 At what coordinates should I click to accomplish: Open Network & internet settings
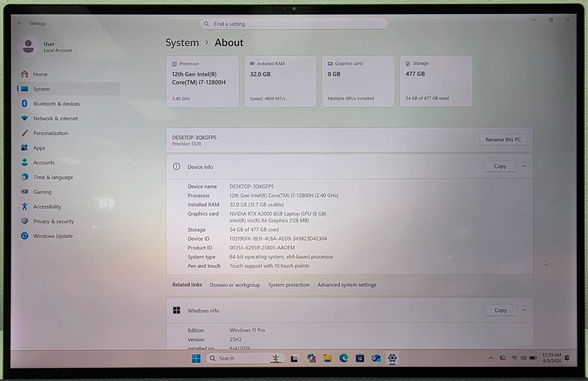(x=69, y=118)
